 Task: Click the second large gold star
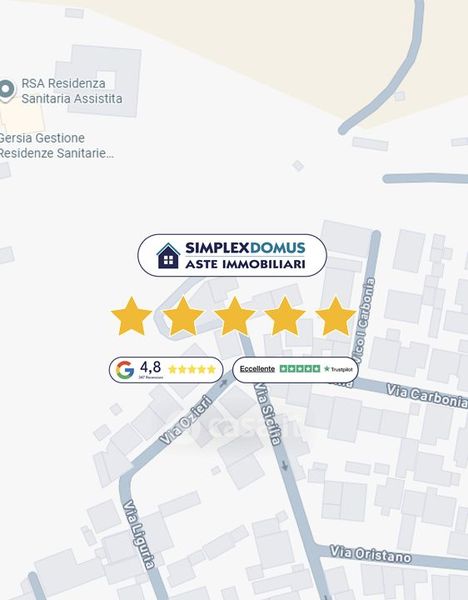[x=183, y=316]
